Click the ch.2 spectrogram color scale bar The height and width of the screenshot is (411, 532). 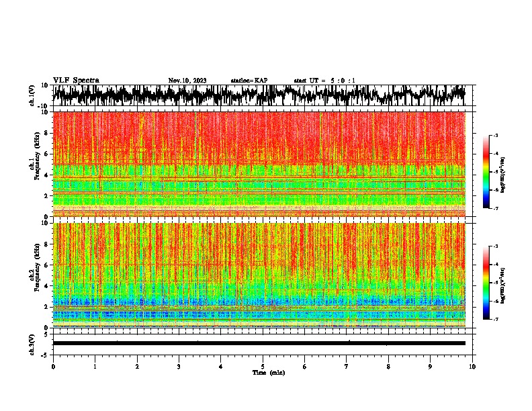click(486, 283)
